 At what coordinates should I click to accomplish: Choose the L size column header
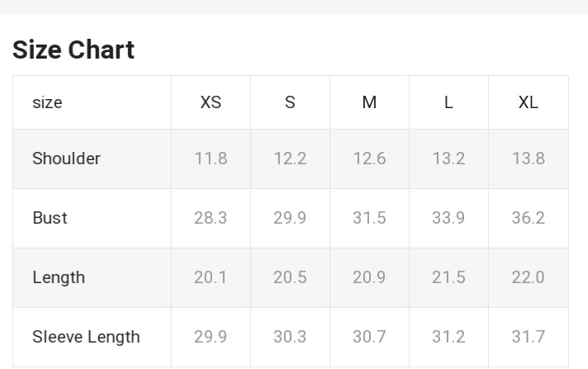[448, 102]
